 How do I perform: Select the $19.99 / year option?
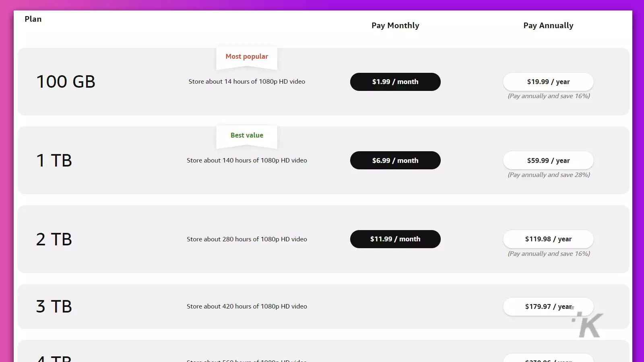[548, 82]
